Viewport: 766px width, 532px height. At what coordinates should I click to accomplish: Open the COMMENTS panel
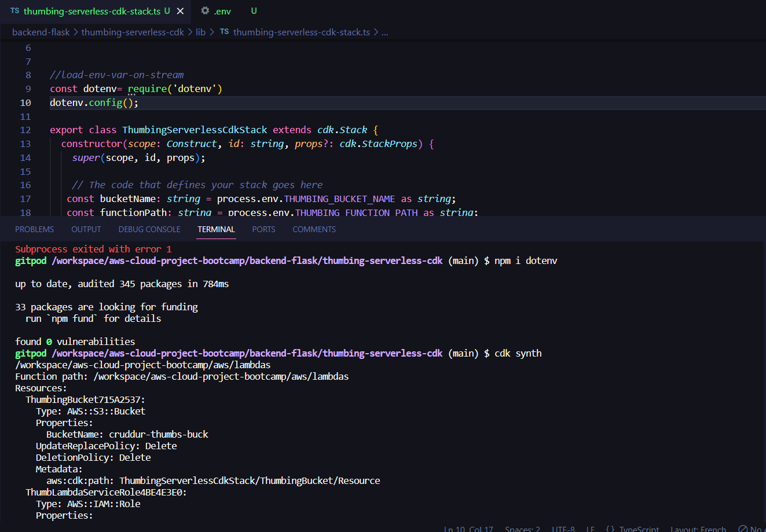pos(314,229)
